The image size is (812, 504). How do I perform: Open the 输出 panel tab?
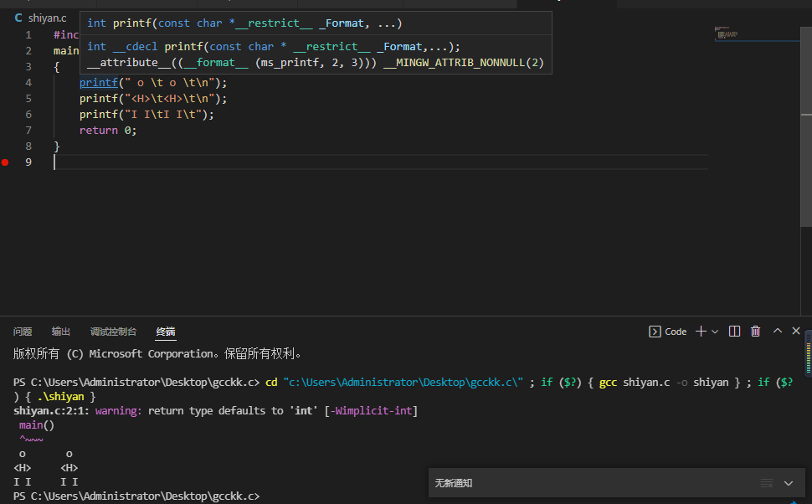61,332
